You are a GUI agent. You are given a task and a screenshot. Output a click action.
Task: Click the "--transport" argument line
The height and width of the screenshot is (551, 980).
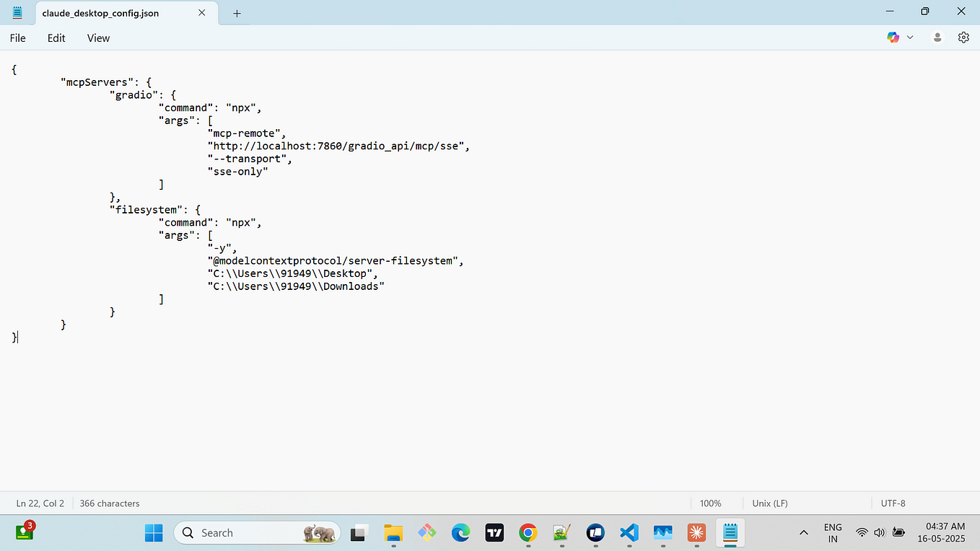click(250, 159)
